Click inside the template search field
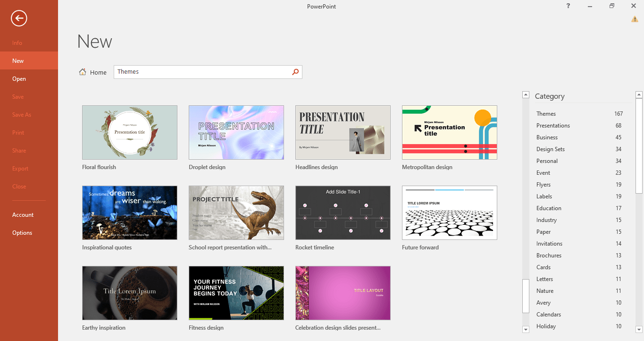 [x=198, y=71]
